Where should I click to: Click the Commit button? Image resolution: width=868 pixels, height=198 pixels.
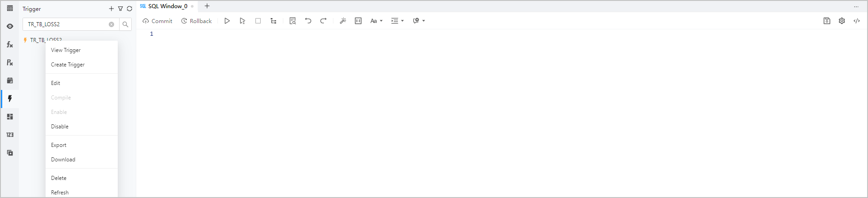click(x=157, y=21)
